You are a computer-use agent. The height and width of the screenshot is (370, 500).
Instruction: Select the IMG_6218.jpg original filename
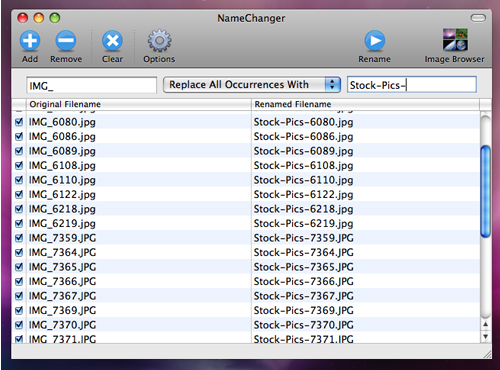point(62,209)
